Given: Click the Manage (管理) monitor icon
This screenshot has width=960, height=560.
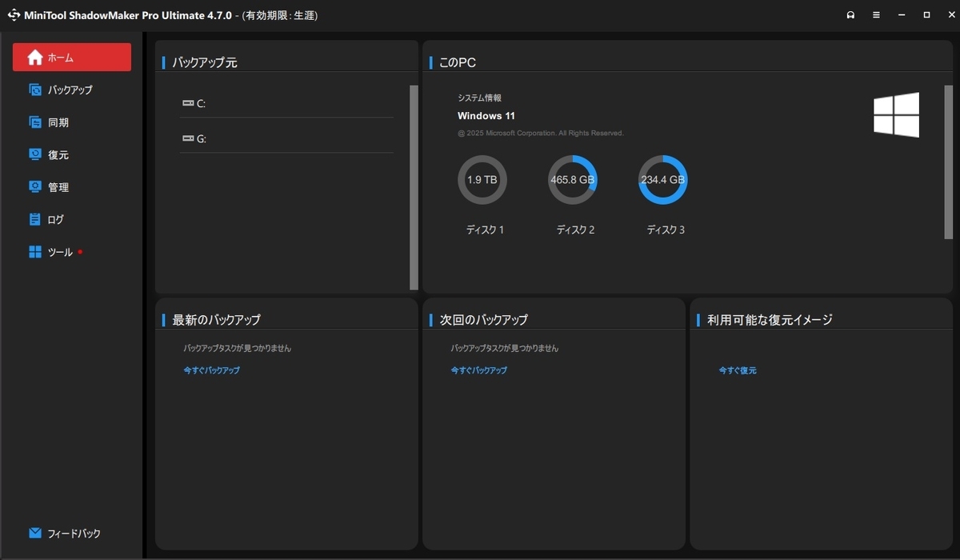Looking at the screenshot, I should click(x=35, y=186).
